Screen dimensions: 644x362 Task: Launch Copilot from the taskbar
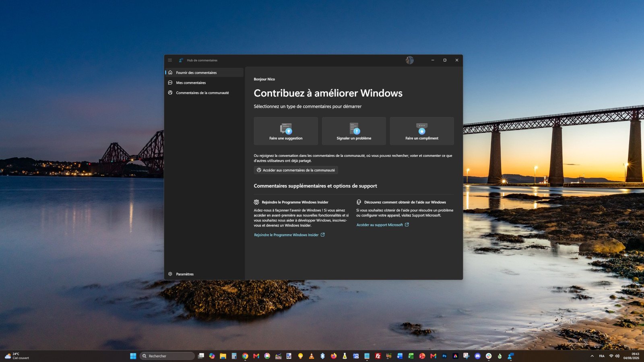point(212,356)
